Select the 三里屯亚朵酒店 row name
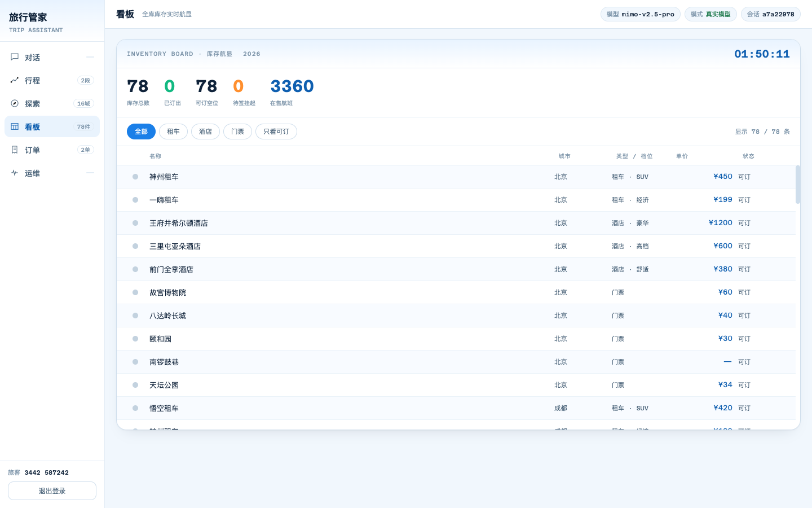The image size is (812, 508). coord(175,246)
